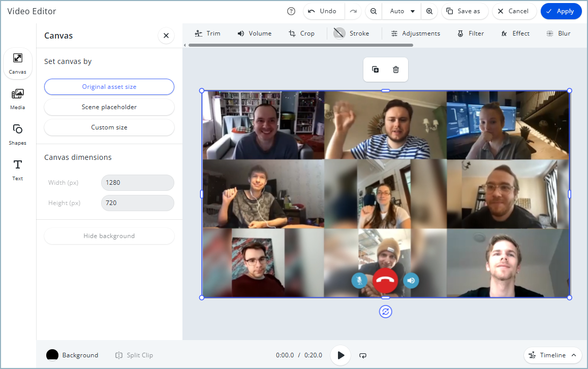Zoom out the canvas view
588x369 pixels.
point(374,11)
